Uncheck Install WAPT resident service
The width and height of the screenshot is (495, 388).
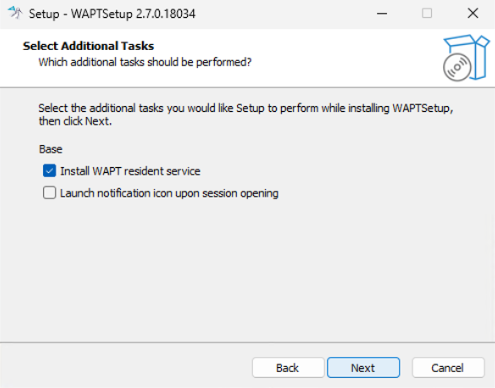click(x=49, y=171)
